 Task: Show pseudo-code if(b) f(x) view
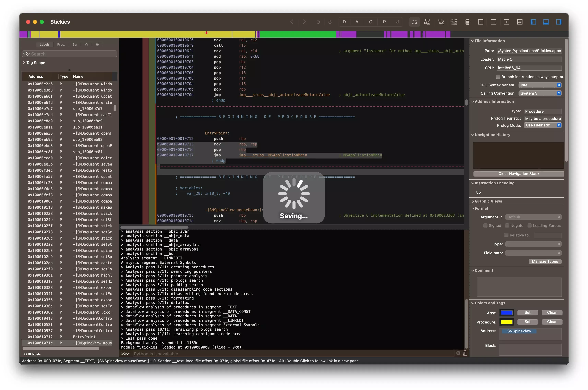point(441,22)
